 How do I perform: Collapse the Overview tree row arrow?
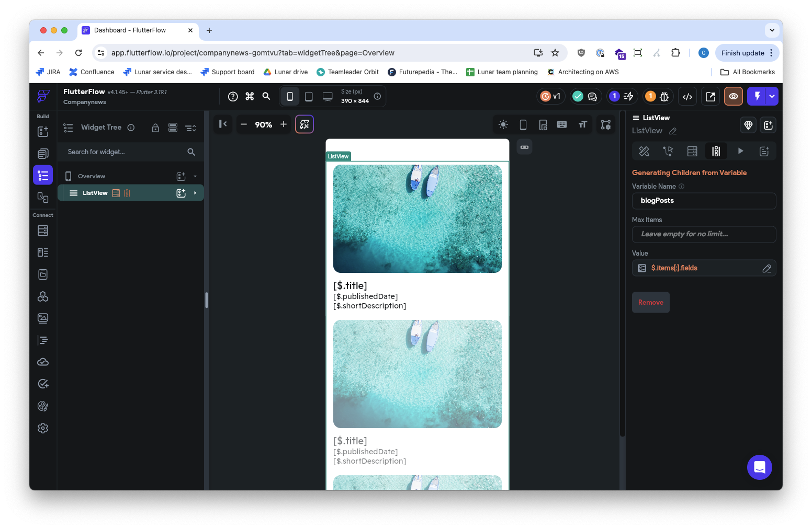click(x=195, y=177)
